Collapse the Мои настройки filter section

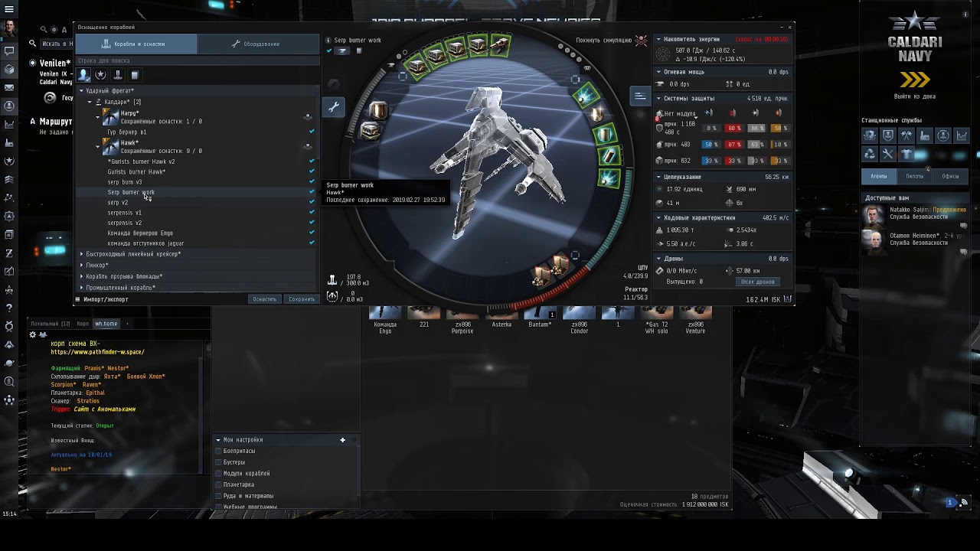(x=218, y=440)
